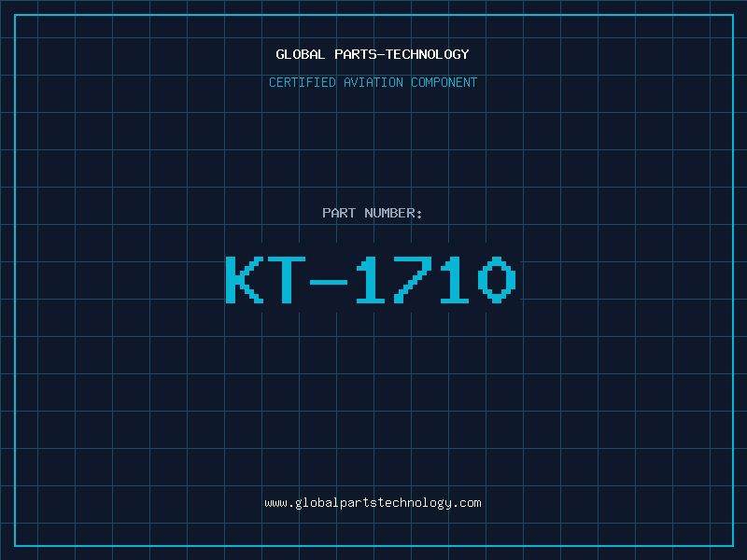
Task: Click the large letter K in the part number
Action: point(244,280)
